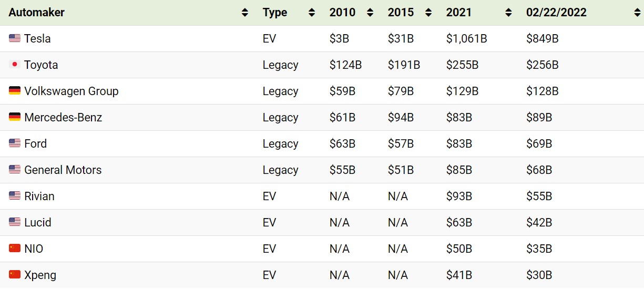
Task: Select the Lucid automaker name cell
Action: tap(38, 222)
